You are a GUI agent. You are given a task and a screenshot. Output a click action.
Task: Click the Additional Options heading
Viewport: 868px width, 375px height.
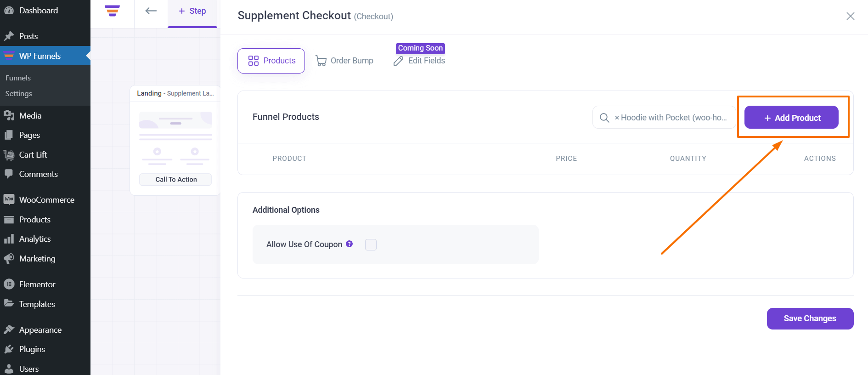coord(286,210)
